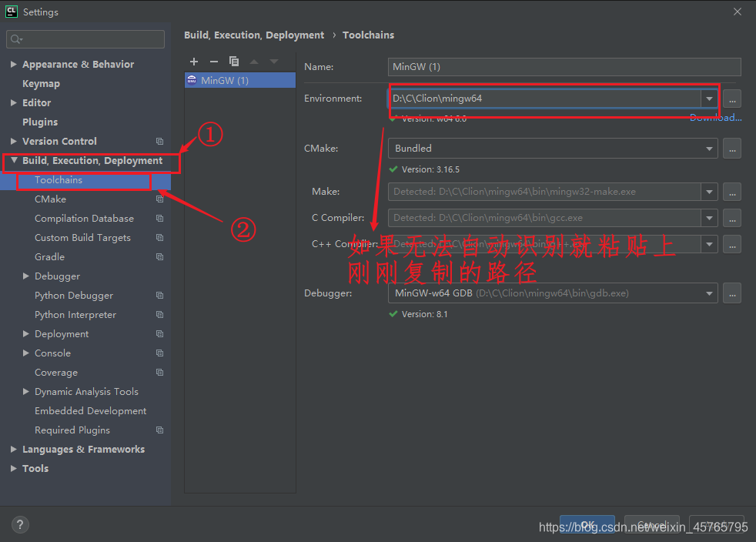Expand the Tools section
Screen dimensions: 756x542
point(14,468)
